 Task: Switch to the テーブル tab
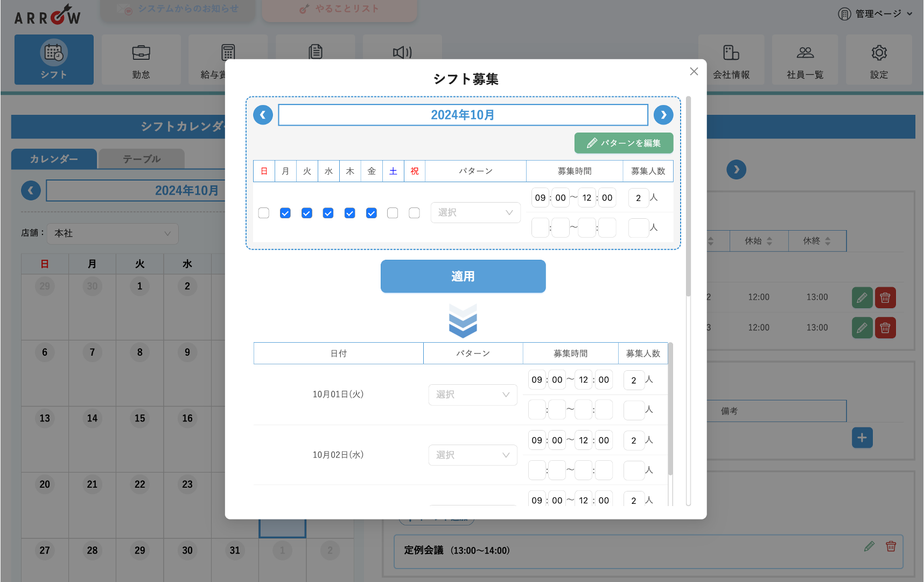pyautogui.click(x=142, y=159)
